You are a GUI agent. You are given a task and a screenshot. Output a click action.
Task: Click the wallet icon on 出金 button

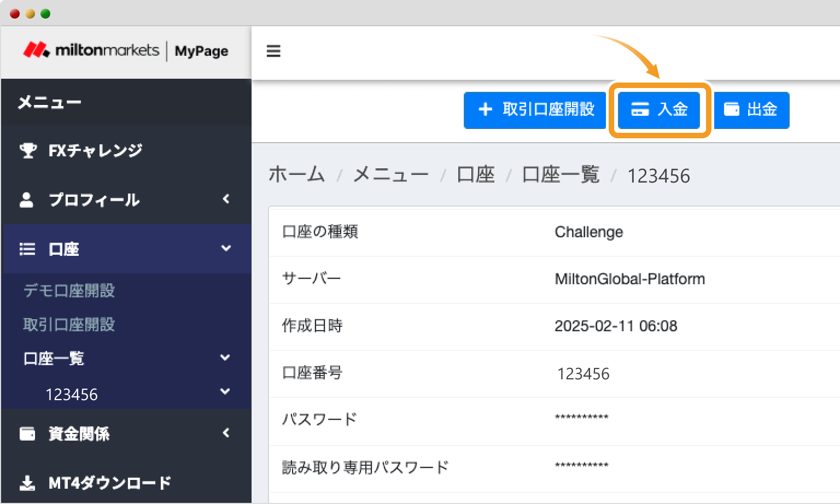pyautogui.click(x=732, y=109)
